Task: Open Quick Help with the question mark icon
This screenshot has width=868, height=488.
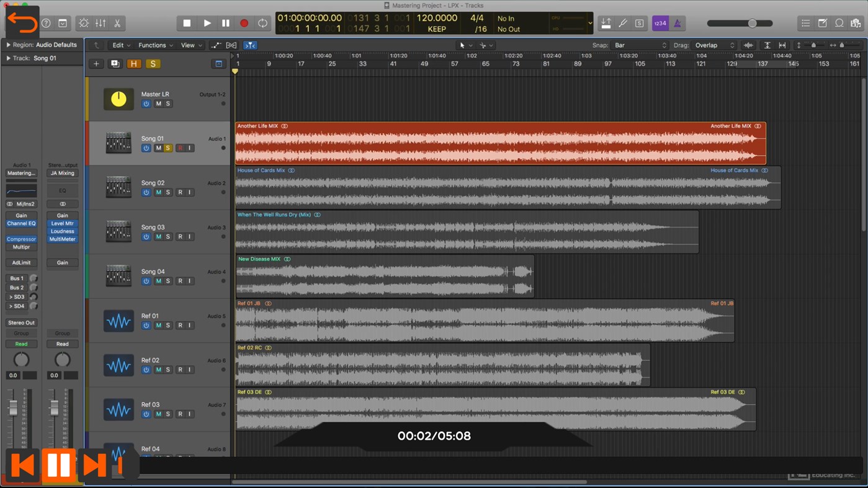Action: (46, 23)
